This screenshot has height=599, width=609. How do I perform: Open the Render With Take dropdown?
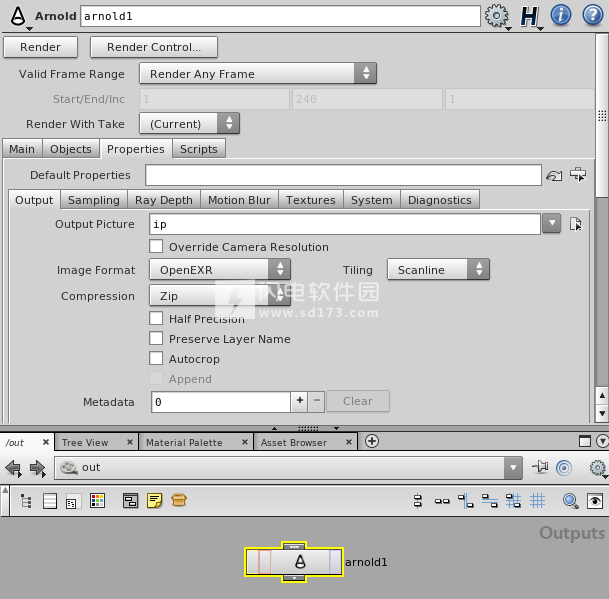(189, 124)
